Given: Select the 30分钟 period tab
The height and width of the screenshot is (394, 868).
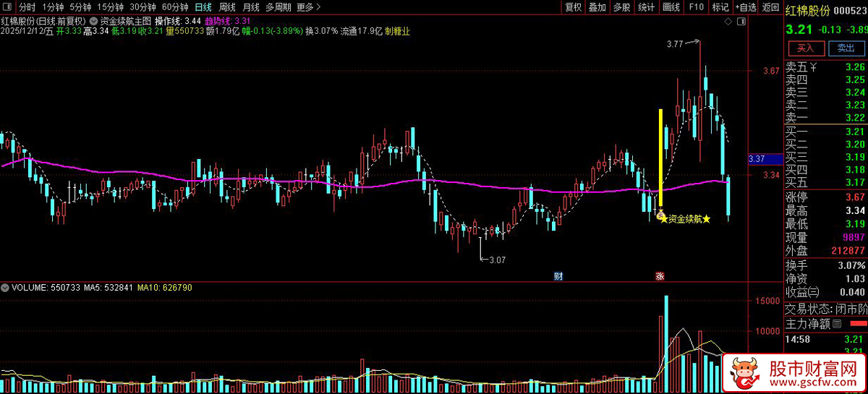Looking at the screenshot, I should coord(142,7).
